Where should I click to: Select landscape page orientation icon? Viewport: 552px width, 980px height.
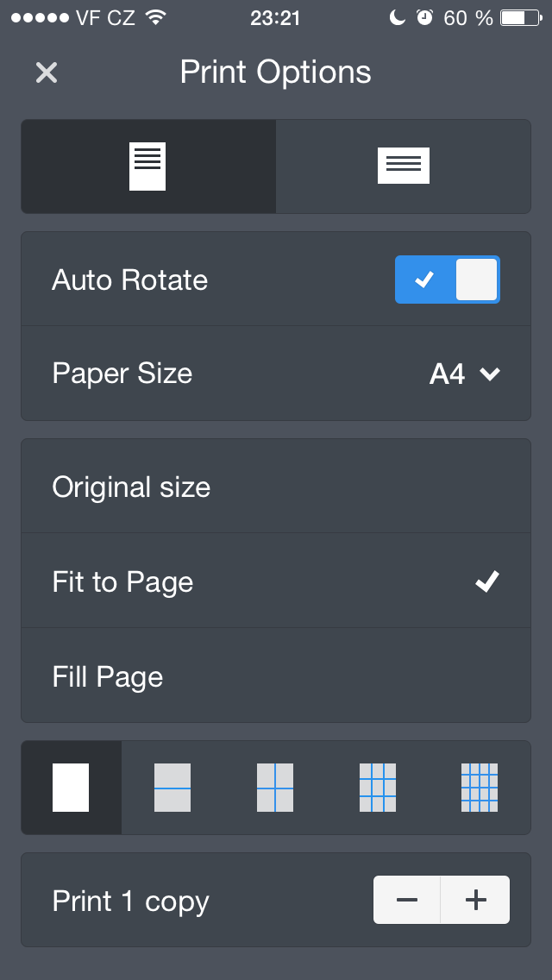point(403,166)
